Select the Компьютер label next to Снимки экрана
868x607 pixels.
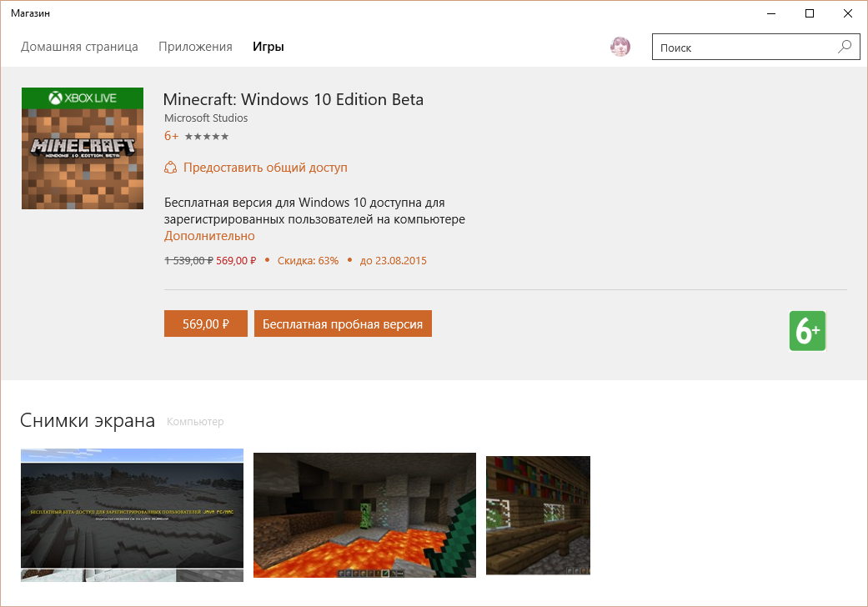[195, 422]
